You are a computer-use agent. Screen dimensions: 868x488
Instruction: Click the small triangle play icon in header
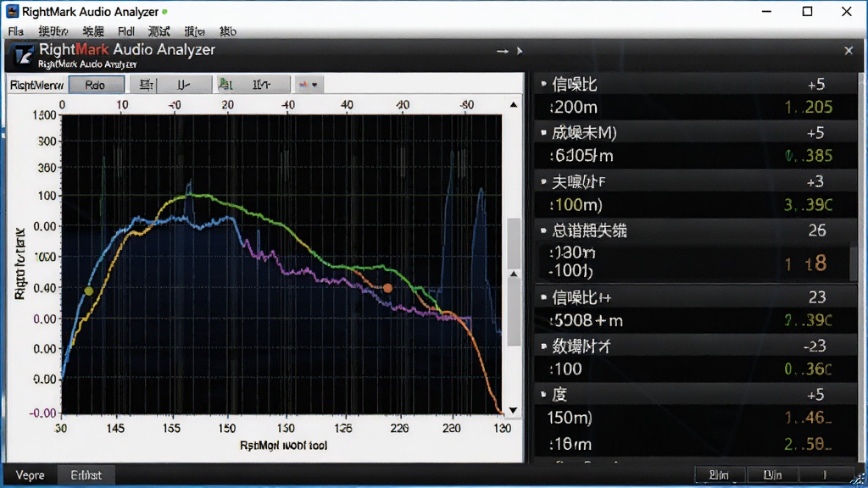520,51
